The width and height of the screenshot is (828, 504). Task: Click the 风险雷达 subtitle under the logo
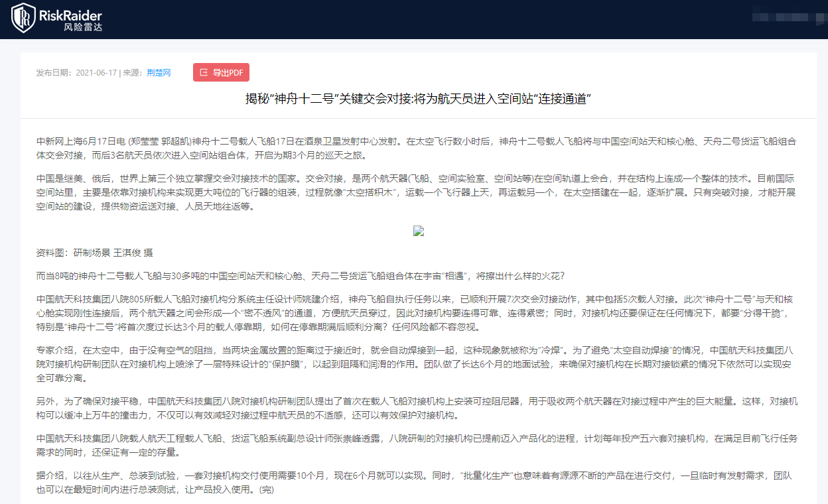pos(83,28)
